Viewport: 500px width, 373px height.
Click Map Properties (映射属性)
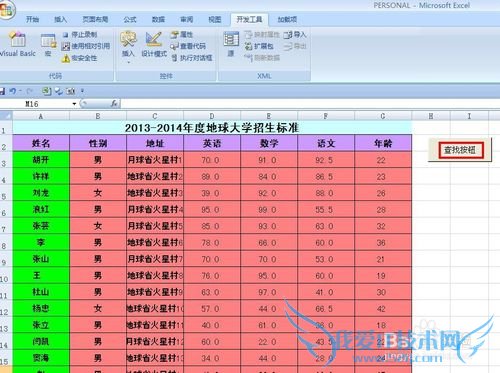click(262, 35)
